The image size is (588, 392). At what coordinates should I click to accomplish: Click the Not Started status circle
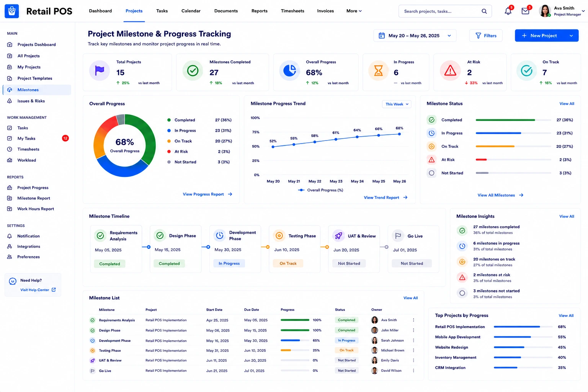[431, 173]
